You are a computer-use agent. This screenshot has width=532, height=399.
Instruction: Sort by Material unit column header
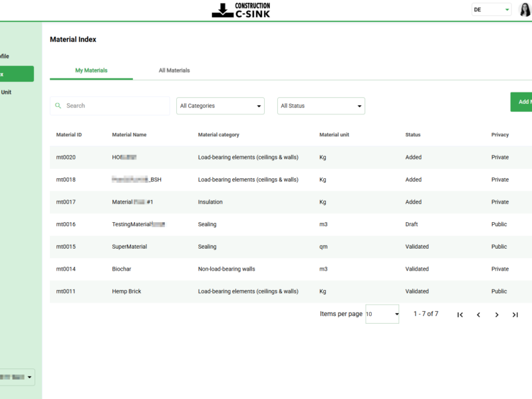pyautogui.click(x=334, y=135)
